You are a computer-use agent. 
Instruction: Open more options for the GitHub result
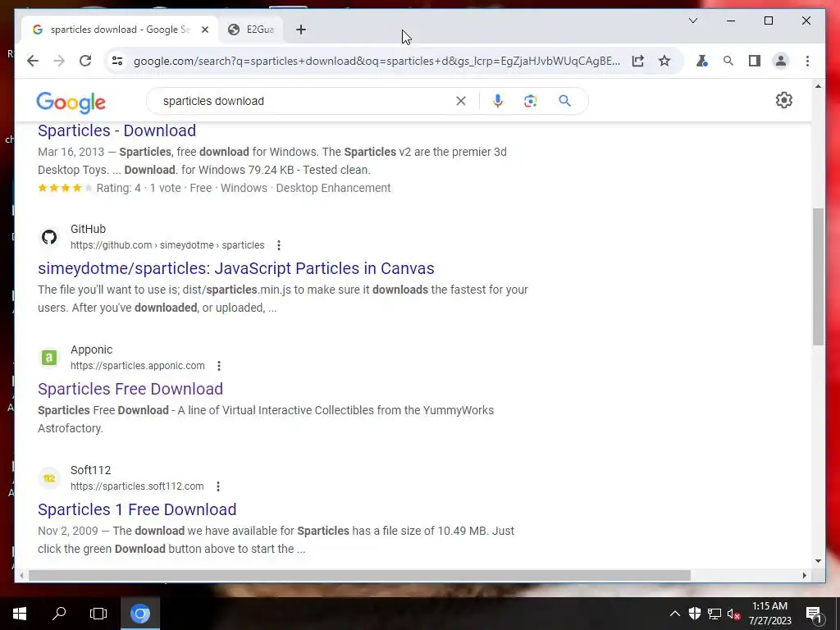tap(279, 245)
